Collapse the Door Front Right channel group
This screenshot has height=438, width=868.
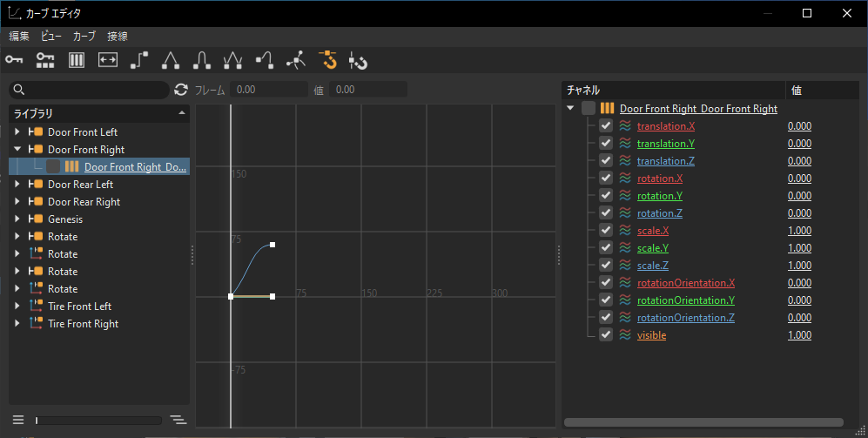click(x=570, y=108)
